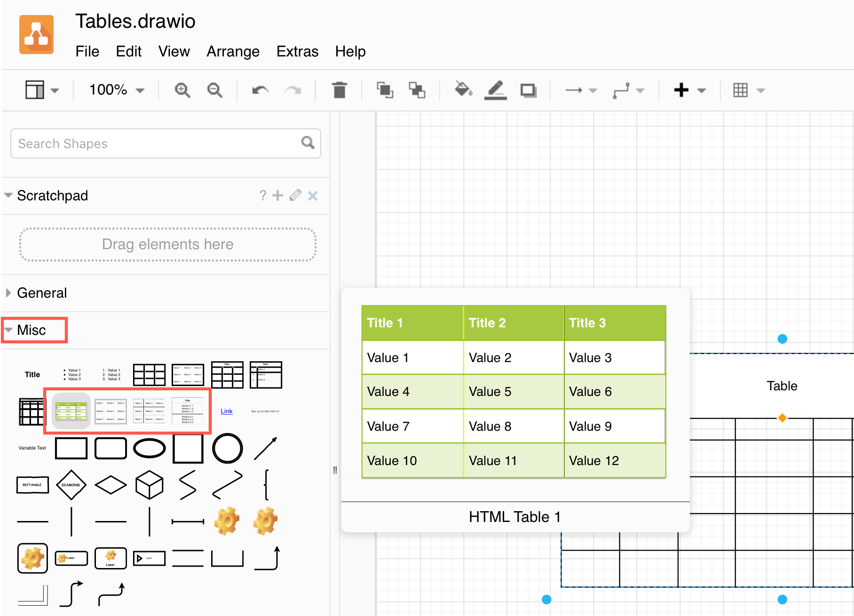Click the Add Scratchpad plus button
Viewport: 854px width, 616px height.
point(278,196)
